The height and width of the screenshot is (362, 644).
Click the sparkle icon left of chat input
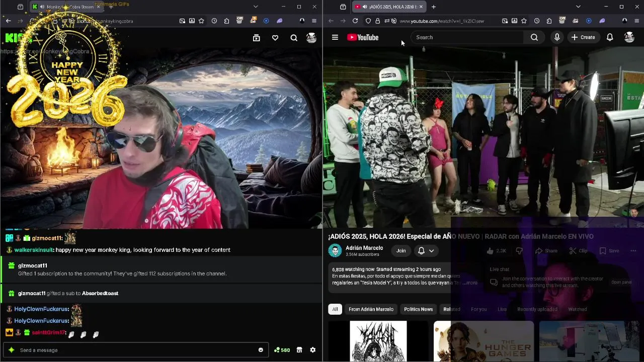(11, 350)
